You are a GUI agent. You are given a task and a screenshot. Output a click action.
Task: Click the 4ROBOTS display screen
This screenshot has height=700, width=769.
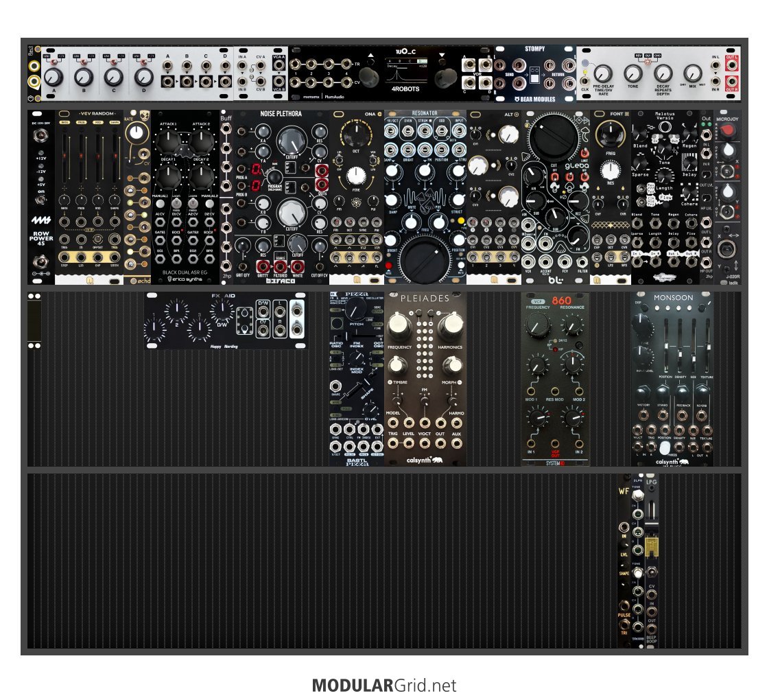coord(405,71)
